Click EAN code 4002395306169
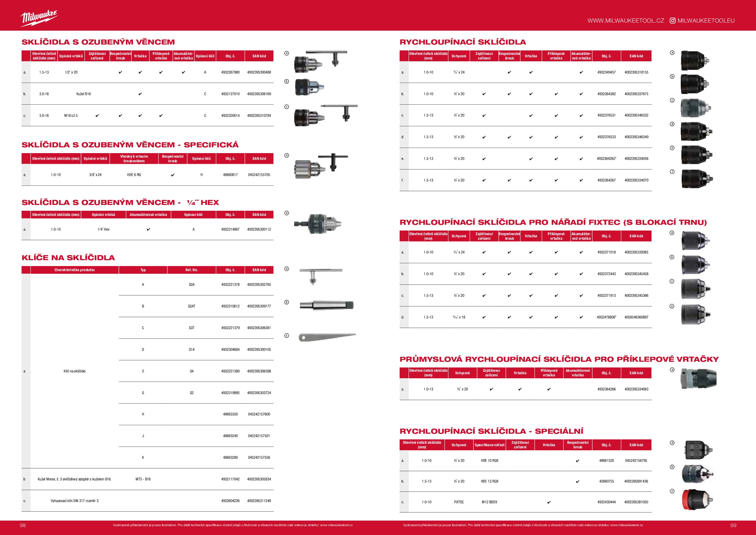Screen dimensions: 756x535 tap(259, 94)
